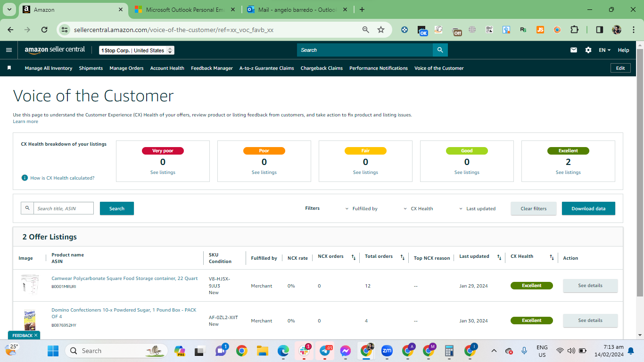The image size is (644, 362).
Task: Sort the listings by Last updated
Action: click(499, 257)
